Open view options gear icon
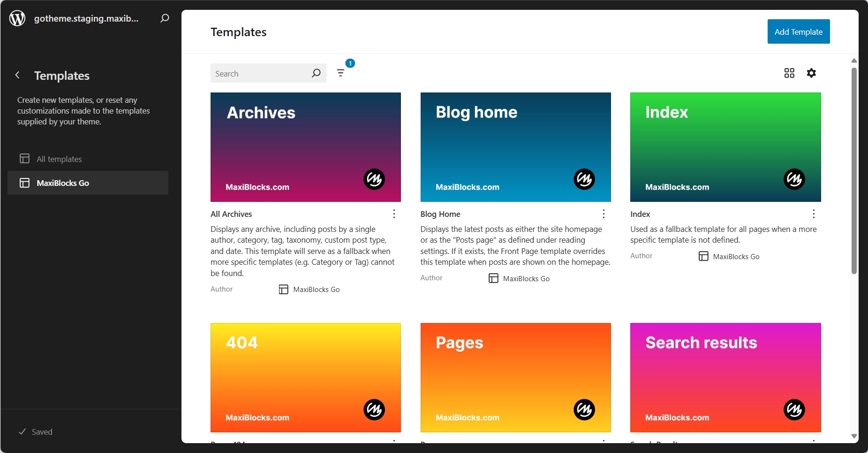868x453 pixels. 811,73
